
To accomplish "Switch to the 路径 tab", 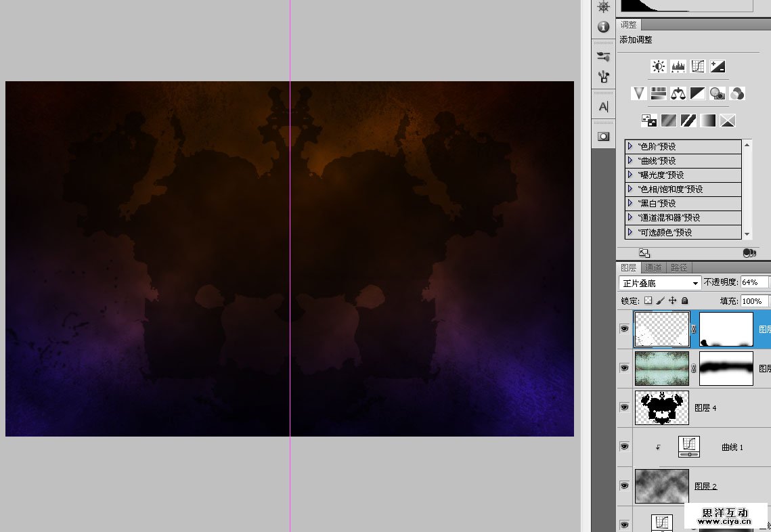I will pos(679,268).
